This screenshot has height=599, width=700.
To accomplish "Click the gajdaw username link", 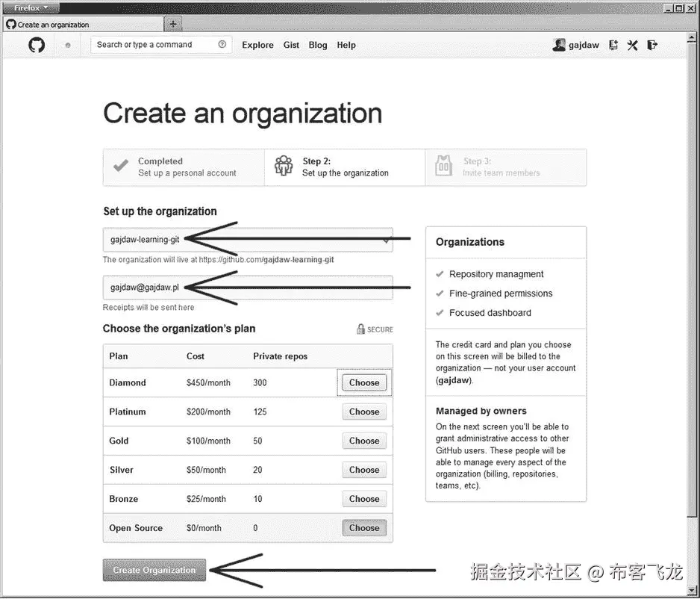I will (x=584, y=45).
